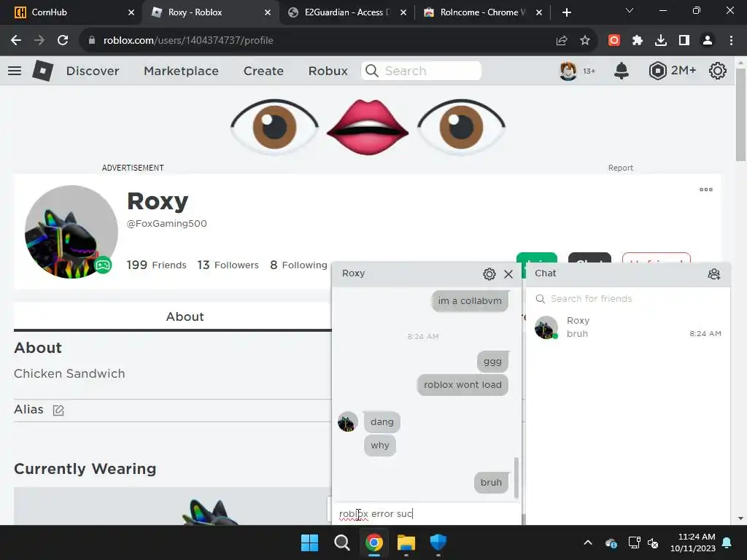Image resolution: width=747 pixels, height=560 pixels.
Task: Click the in-game status badge on avatar
Action: [x=103, y=265]
